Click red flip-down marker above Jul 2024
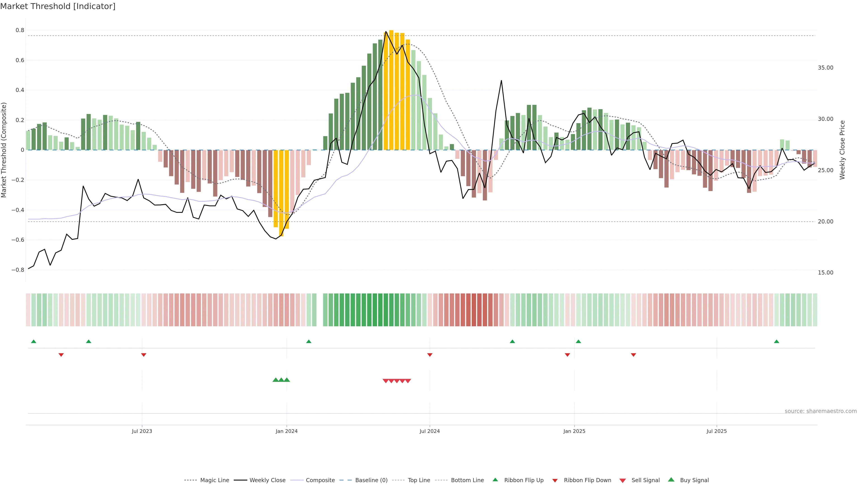This screenshot has width=868, height=488. pos(430,355)
